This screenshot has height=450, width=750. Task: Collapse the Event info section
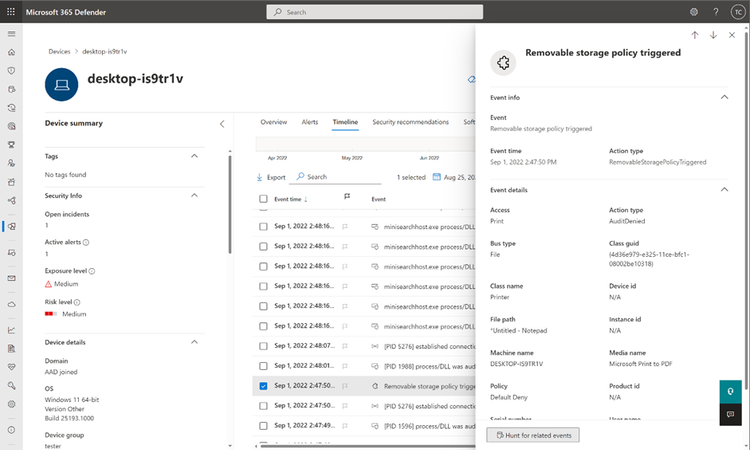click(724, 97)
